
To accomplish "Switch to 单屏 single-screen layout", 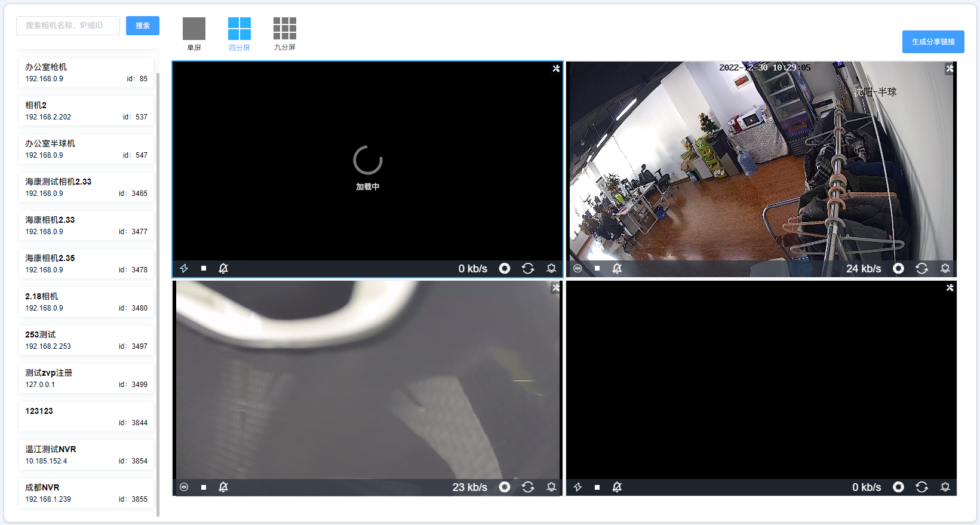I will 194,33.
